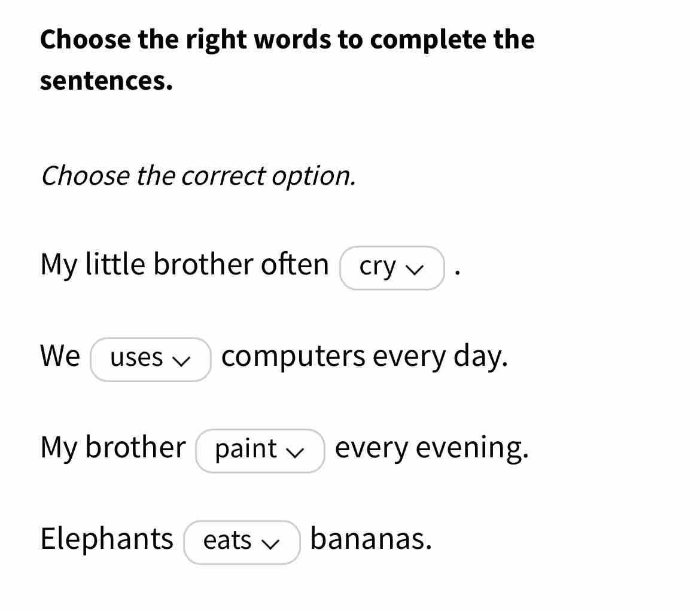Image resolution: width=700 pixels, height=611 pixels.
Task: Open the 'cry' dropdown menu
Action: [392, 268]
